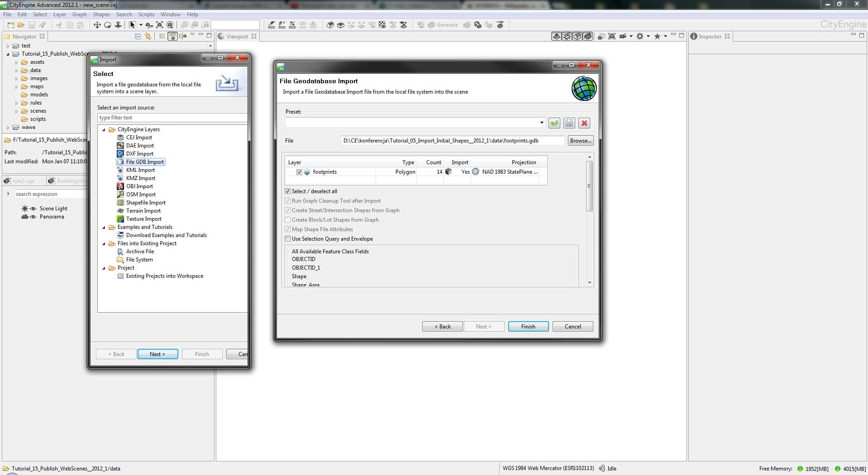Select OSM Import in the tree

[x=141, y=195]
